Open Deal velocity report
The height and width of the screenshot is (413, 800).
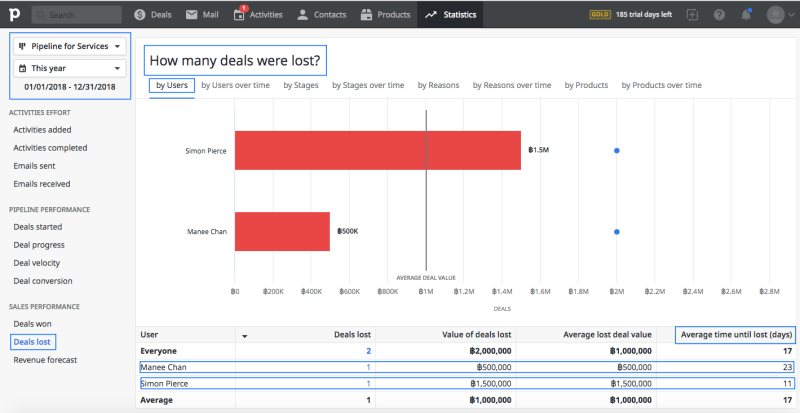click(x=37, y=263)
